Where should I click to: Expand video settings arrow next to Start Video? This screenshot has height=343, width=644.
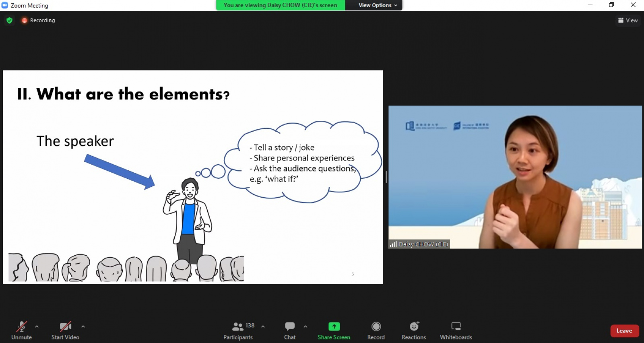tap(83, 326)
